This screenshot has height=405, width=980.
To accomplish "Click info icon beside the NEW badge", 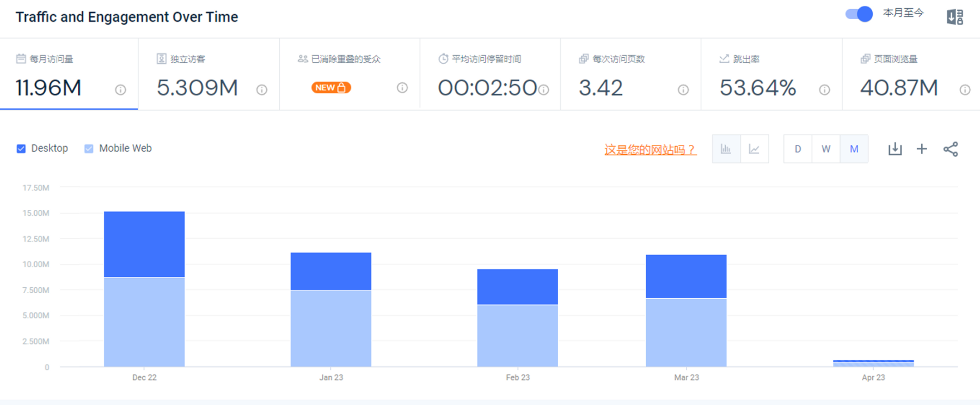I will (x=402, y=88).
